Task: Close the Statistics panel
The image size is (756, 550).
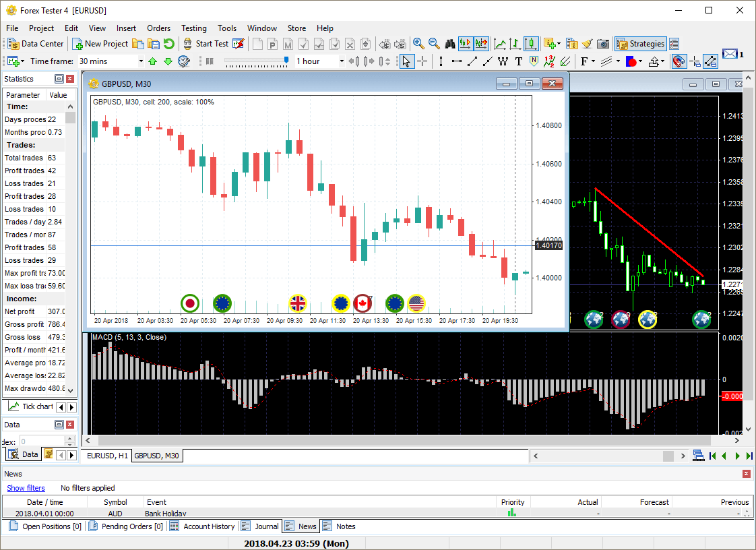Action: 70,79
